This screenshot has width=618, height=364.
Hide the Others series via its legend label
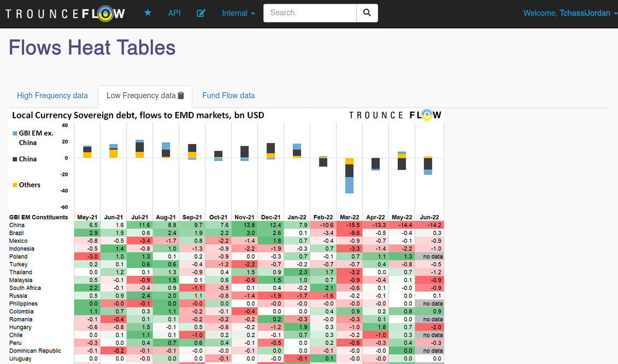(x=28, y=184)
